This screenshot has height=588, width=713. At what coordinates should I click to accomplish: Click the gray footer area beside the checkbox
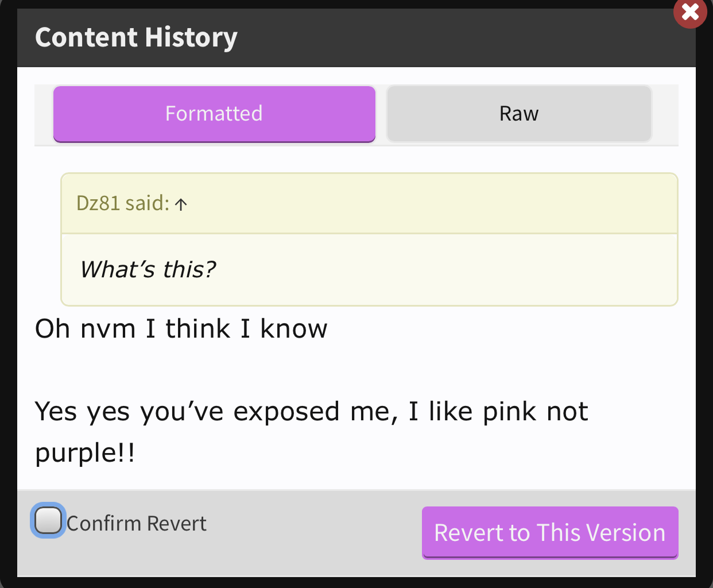click(x=313, y=532)
